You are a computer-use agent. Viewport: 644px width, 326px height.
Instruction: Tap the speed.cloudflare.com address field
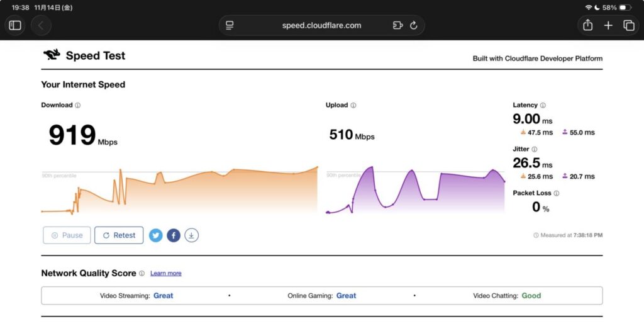(321, 25)
